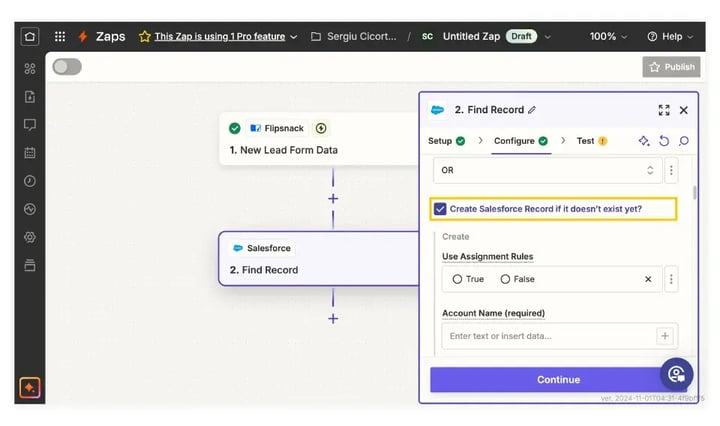Open the activity status sidebar icon
The height and width of the screenshot is (426, 720).
pos(30,209)
